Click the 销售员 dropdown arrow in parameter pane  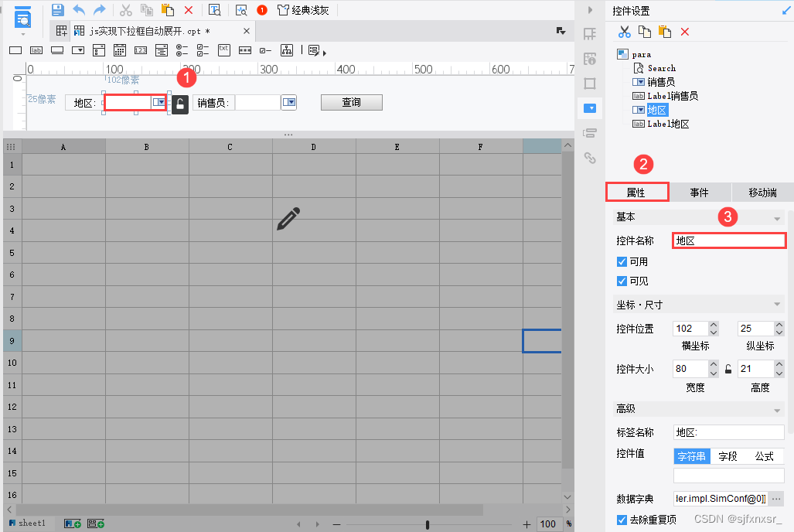click(288, 102)
